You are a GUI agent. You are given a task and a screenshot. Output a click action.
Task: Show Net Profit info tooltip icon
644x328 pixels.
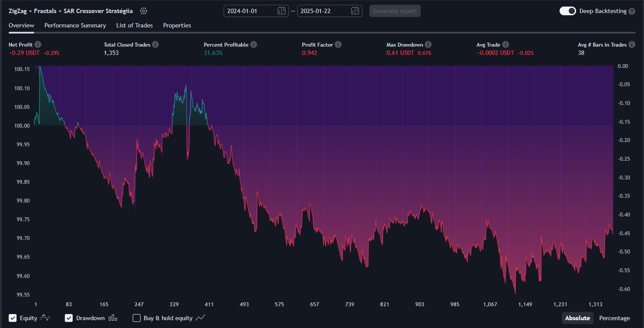tap(38, 44)
